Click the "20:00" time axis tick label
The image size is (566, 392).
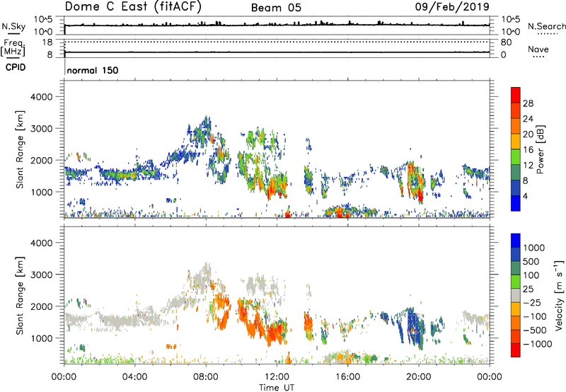point(419,377)
